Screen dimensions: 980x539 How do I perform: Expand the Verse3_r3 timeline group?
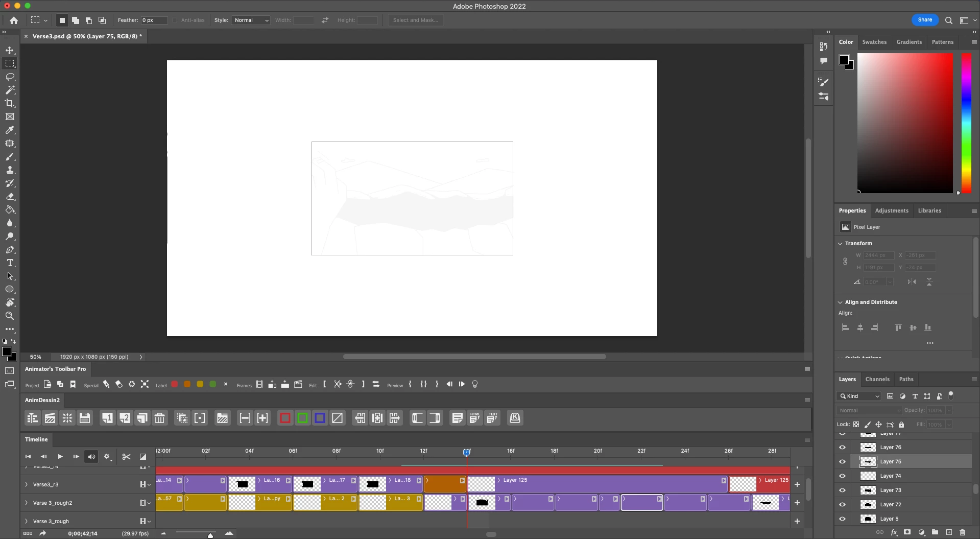(x=27, y=484)
